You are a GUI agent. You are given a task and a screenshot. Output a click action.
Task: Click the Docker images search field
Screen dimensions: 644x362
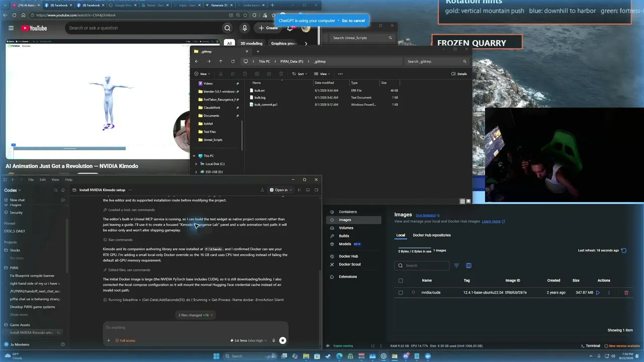pyautogui.click(x=422, y=265)
